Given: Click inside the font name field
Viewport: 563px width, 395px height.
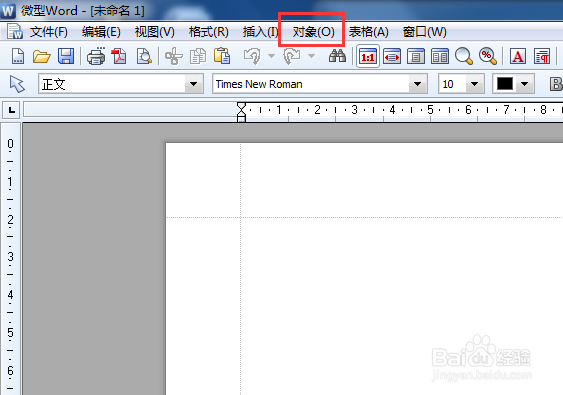Looking at the screenshot, I should click(x=311, y=84).
